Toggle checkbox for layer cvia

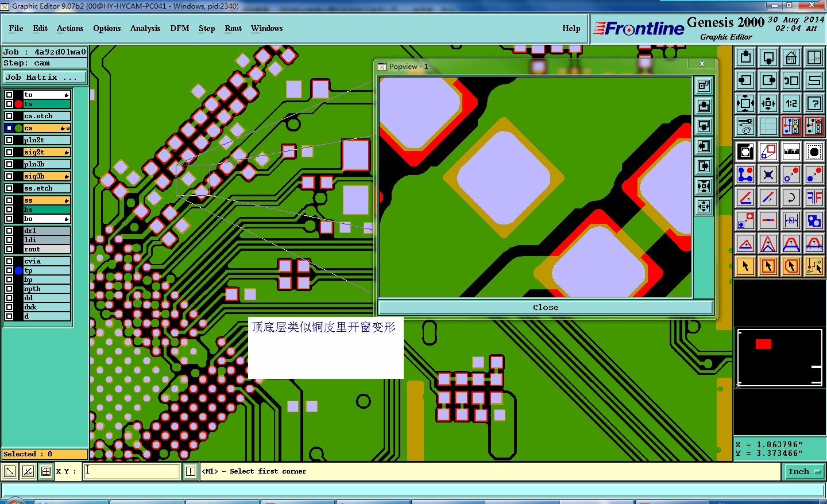coord(9,261)
